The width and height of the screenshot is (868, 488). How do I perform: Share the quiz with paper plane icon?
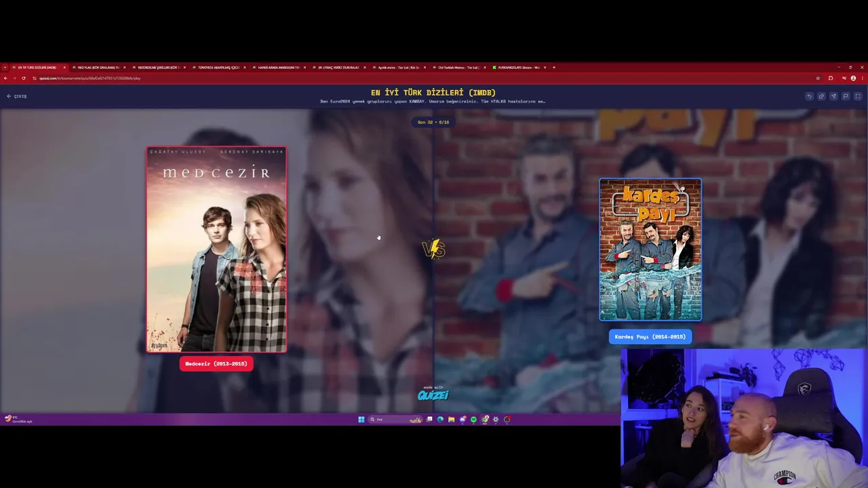point(833,96)
